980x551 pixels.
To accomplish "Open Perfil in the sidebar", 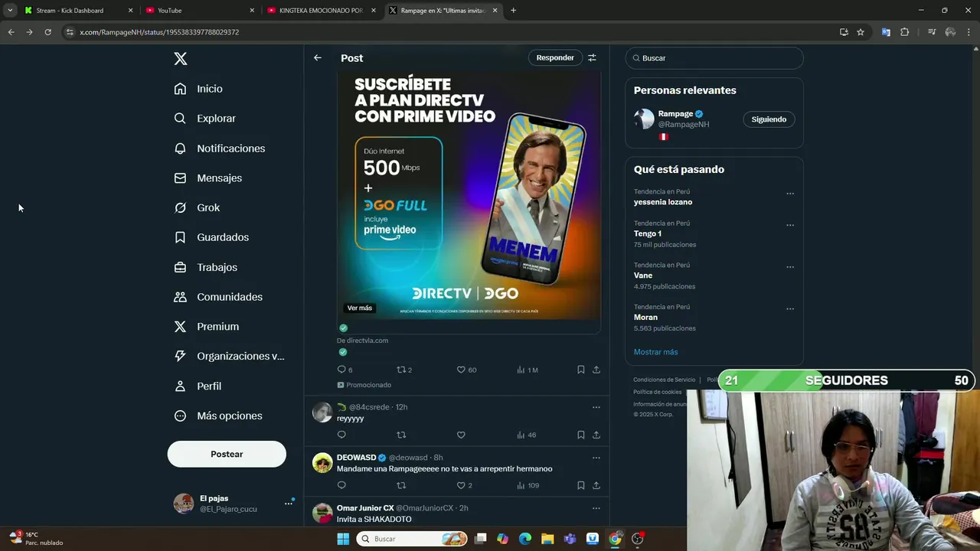I will point(198,386).
